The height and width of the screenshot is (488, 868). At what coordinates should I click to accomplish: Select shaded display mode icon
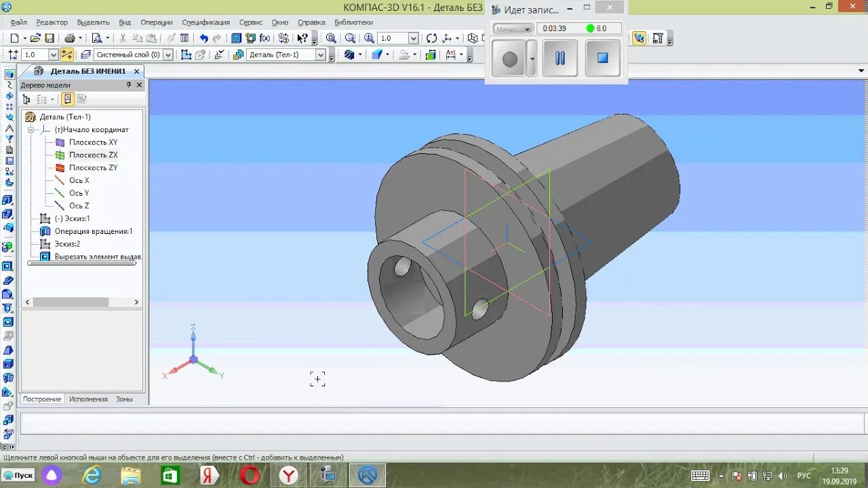pyautogui.click(x=376, y=54)
